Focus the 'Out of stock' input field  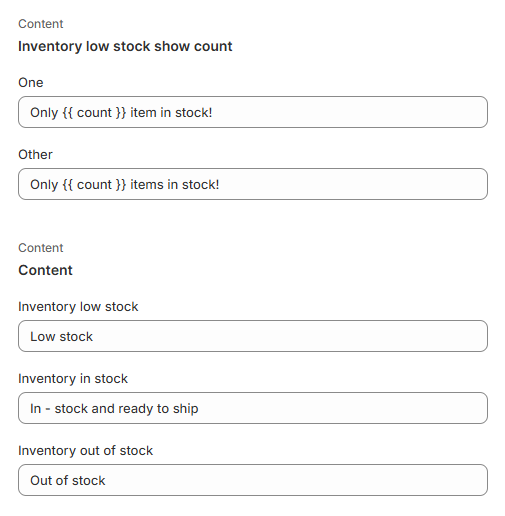coord(253,480)
